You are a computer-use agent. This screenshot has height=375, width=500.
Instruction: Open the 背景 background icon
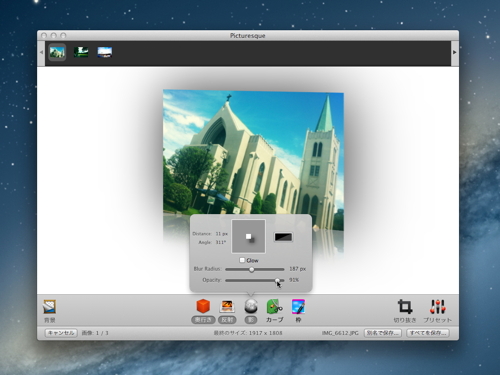49,307
